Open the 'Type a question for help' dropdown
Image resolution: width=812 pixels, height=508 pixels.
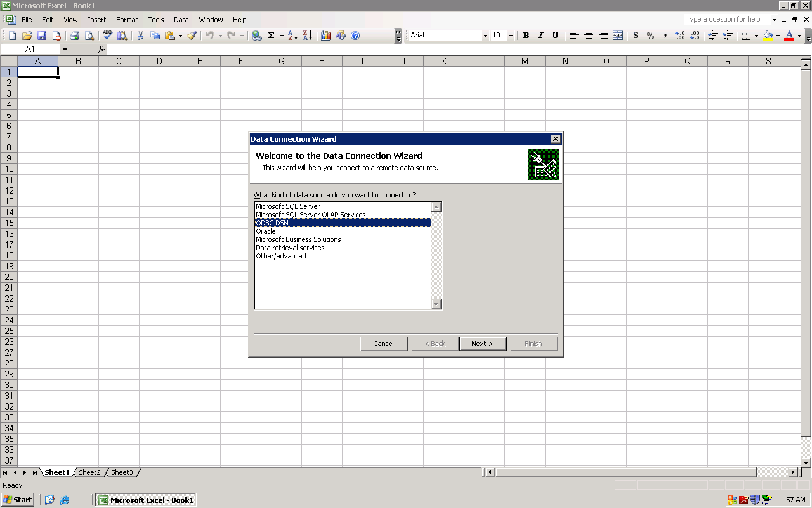[775, 20]
